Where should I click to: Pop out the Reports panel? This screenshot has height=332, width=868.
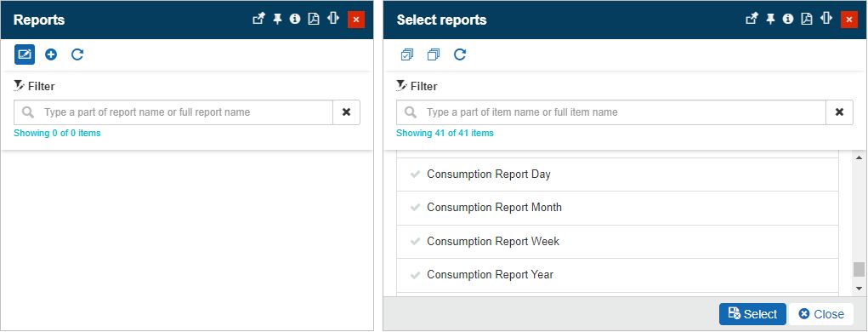pyautogui.click(x=258, y=19)
